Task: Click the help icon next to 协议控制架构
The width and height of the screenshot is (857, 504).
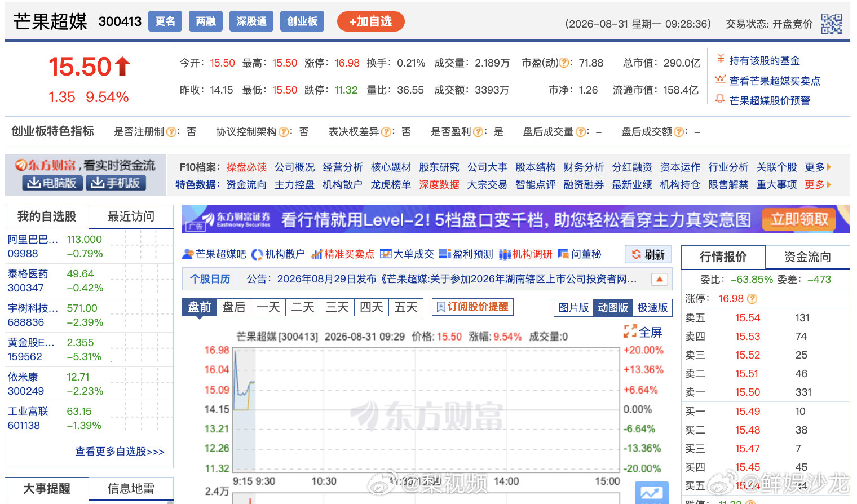Action: 284,132
